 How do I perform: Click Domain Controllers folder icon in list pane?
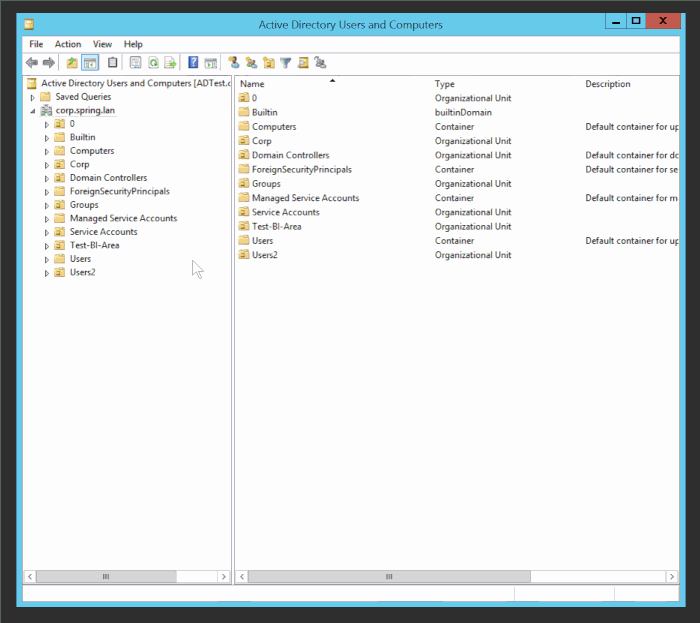pos(243,155)
